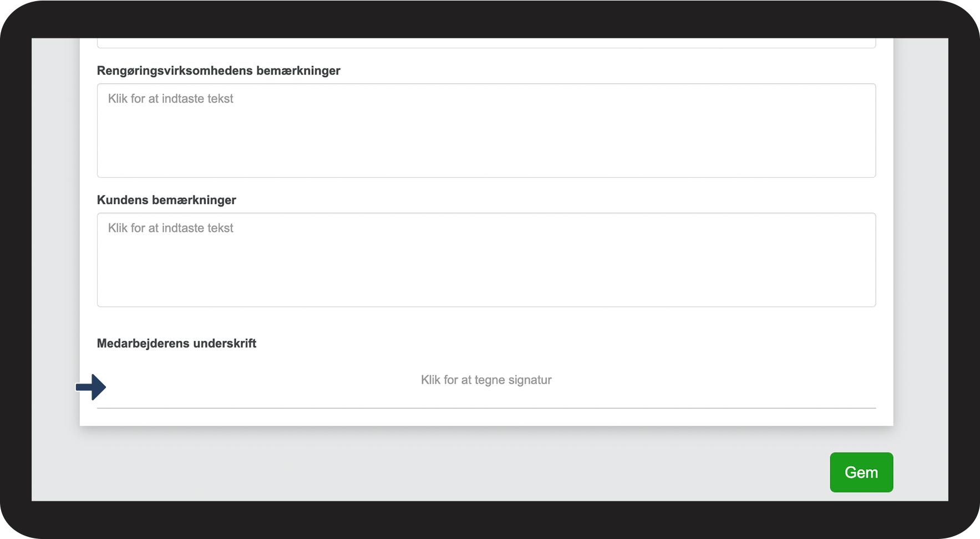Focus the Rengøringsvirksomhedens bemærkninger text area
This screenshot has width=980, height=539.
tap(486, 130)
